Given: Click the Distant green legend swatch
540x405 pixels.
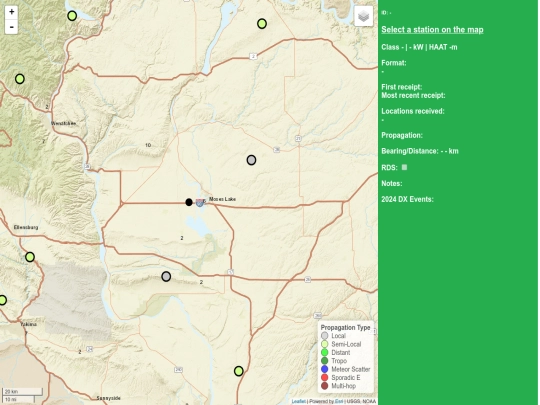Looking at the screenshot, I should (324, 353).
